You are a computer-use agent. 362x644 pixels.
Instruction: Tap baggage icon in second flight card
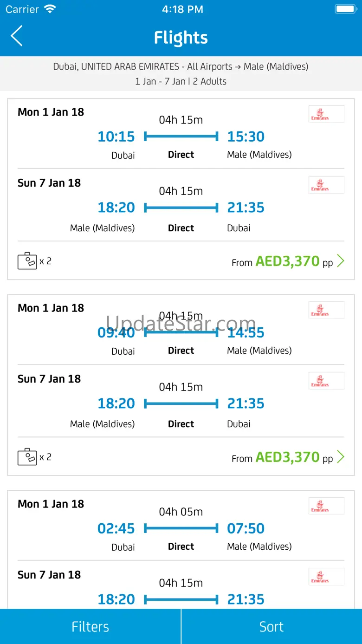[27, 457]
